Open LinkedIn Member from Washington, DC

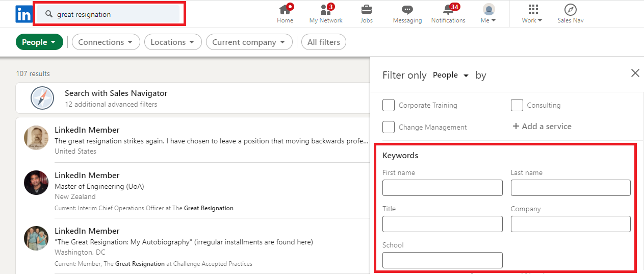pyautogui.click(x=87, y=231)
